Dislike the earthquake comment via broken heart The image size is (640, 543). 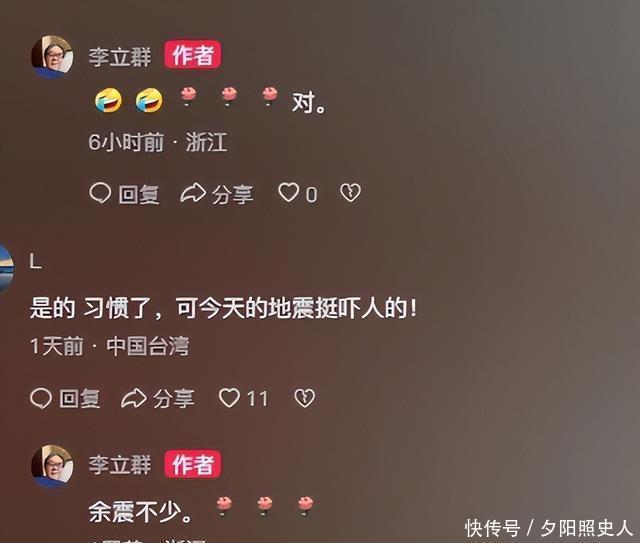[305, 398]
